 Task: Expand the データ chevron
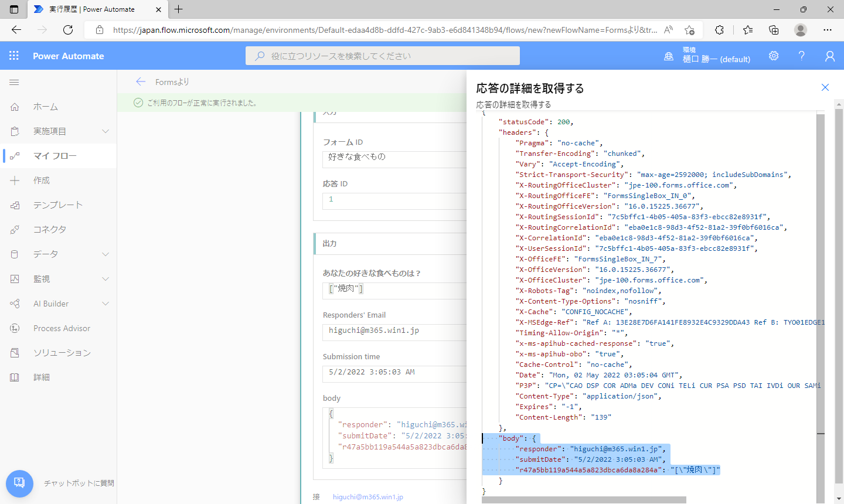105,254
